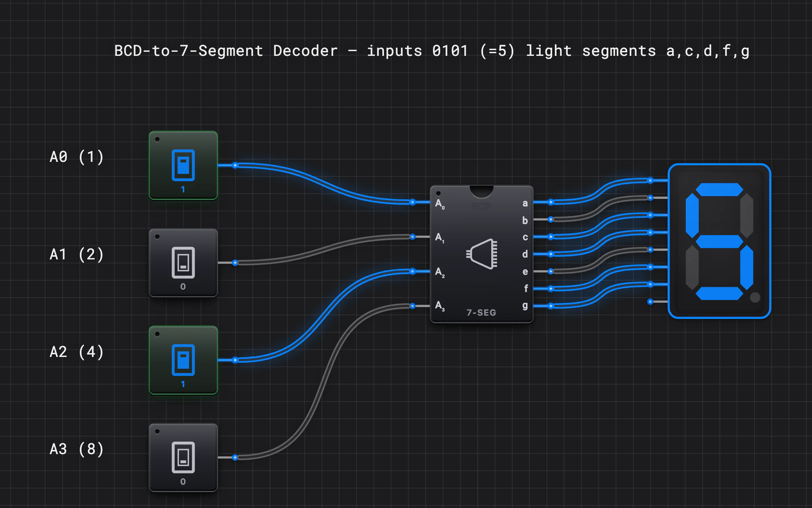Image resolution: width=812 pixels, height=508 pixels.
Task: Click the lit top segment of display
Action: tap(719, 189)
